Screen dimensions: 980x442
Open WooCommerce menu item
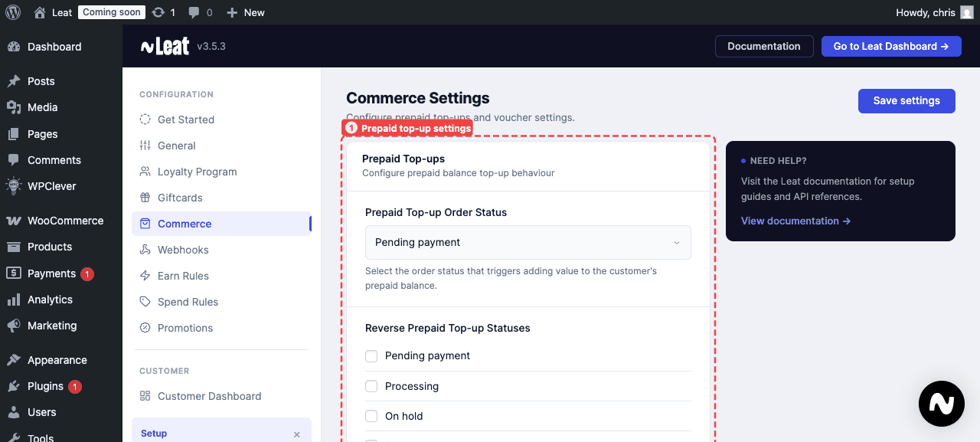(x=61, y=221)
